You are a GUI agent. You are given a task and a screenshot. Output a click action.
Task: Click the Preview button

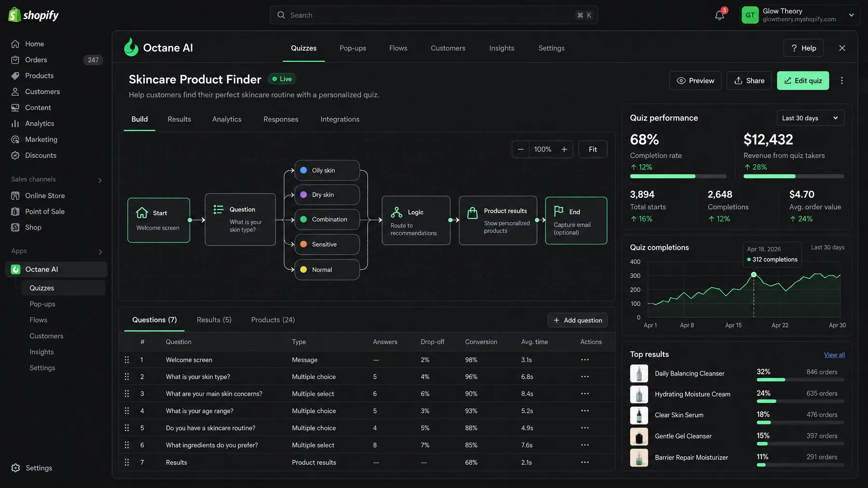[x=695, y=81]
